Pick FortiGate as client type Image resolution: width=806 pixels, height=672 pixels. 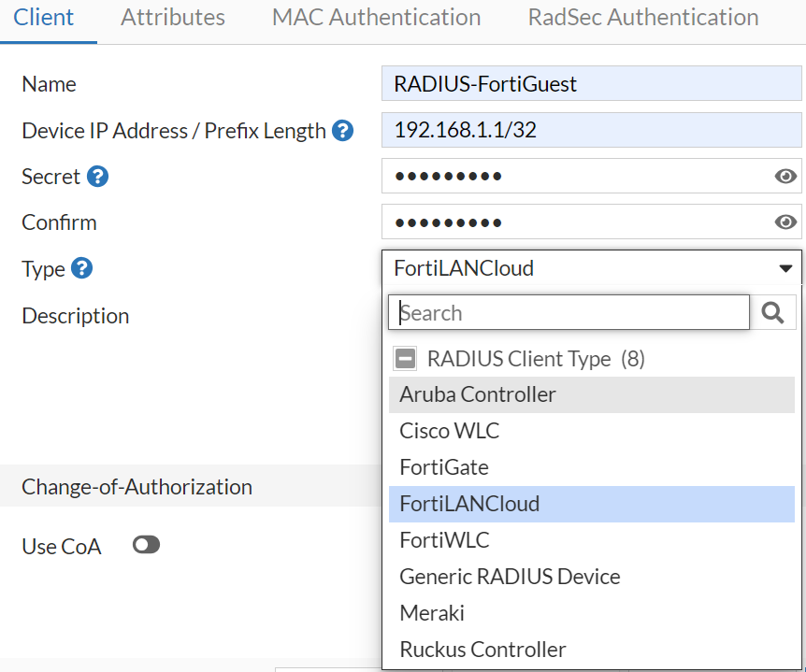[x=592, y=467]
